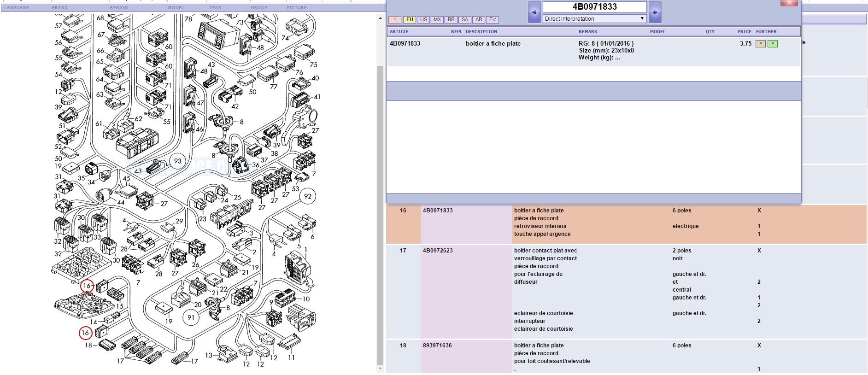The height and width of the screenshot is (375, 868).
Task: Click the previous part arrow button
Action: pos(534,12)
